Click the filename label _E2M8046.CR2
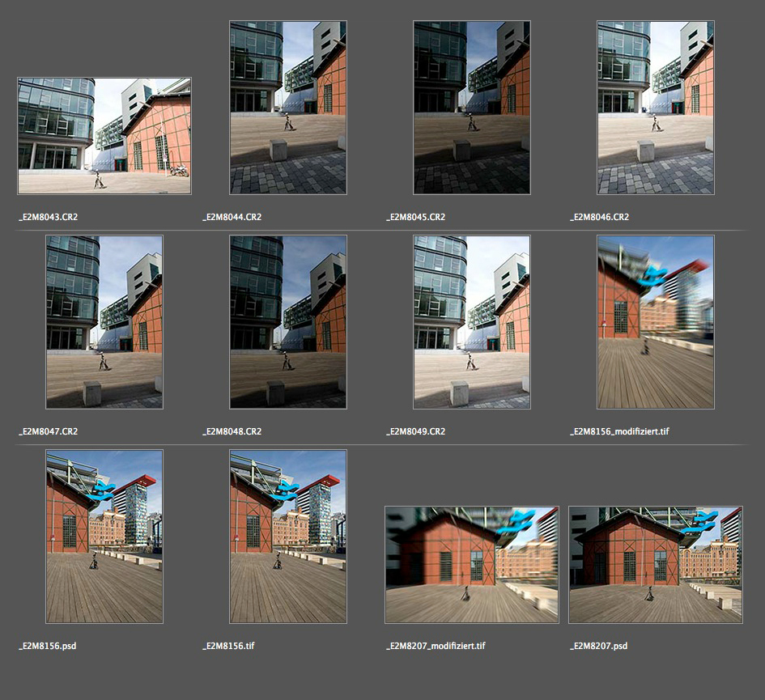Viewport: 765px width, 700px height. click(600, 217)
